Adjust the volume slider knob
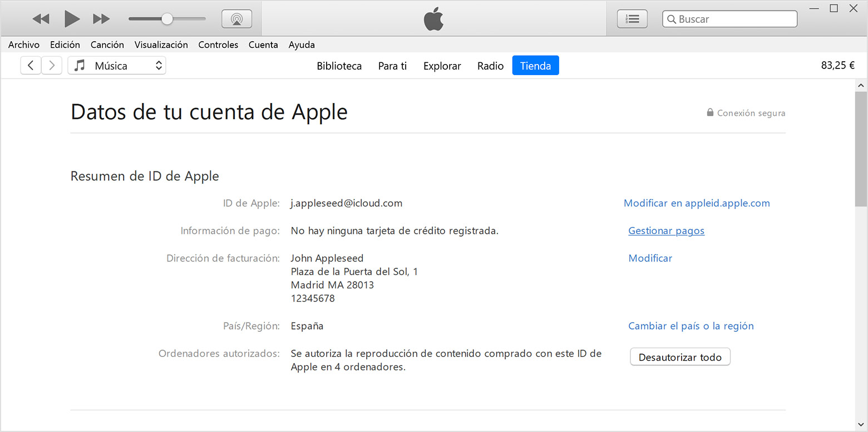 pos(167,19)
